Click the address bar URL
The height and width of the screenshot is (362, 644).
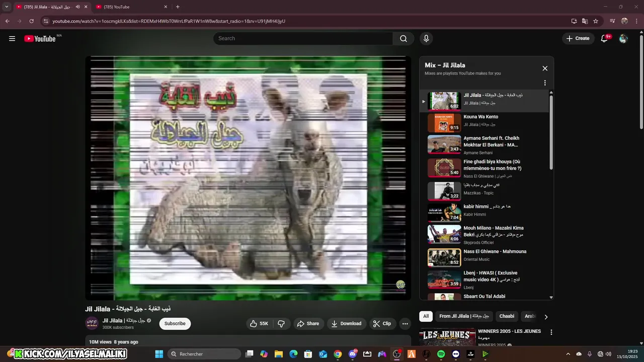click(x=169, y=21)
